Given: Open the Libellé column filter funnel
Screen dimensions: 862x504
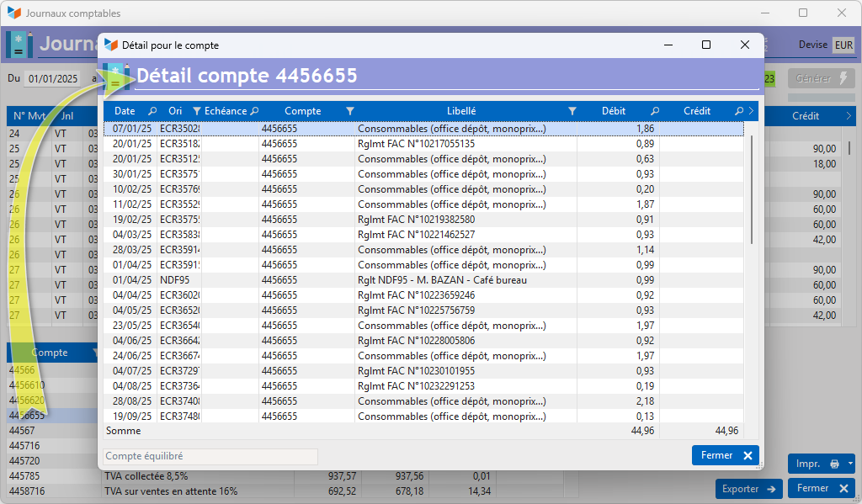Looking at the screenshot, I should pyautogui.click(x=572, y=111).
